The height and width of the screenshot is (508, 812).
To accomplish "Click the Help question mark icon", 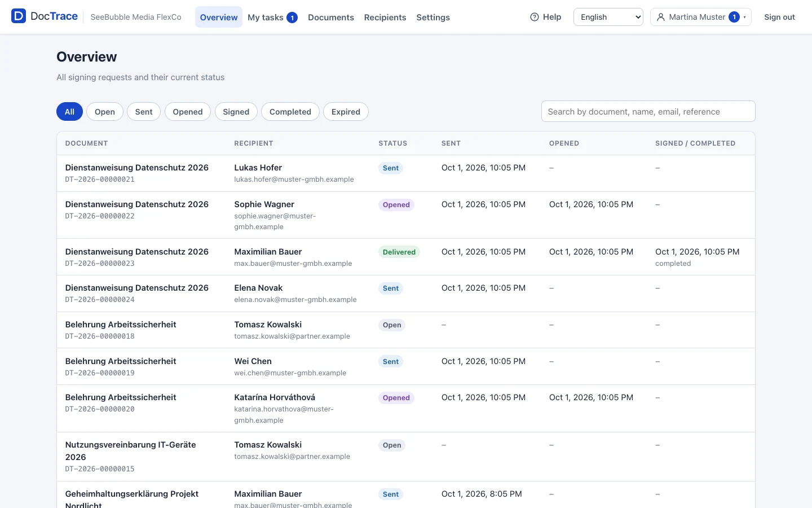I will coord(535,17).
